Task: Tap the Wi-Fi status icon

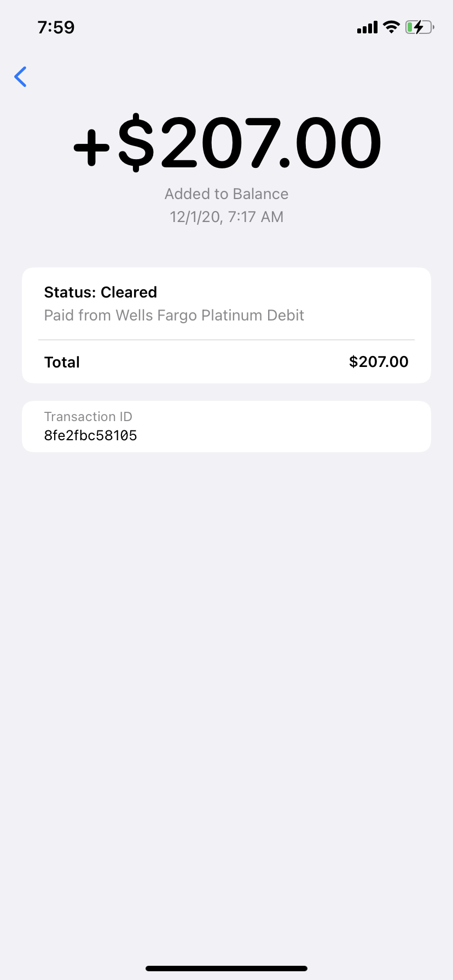Action: tap(391, 27)
